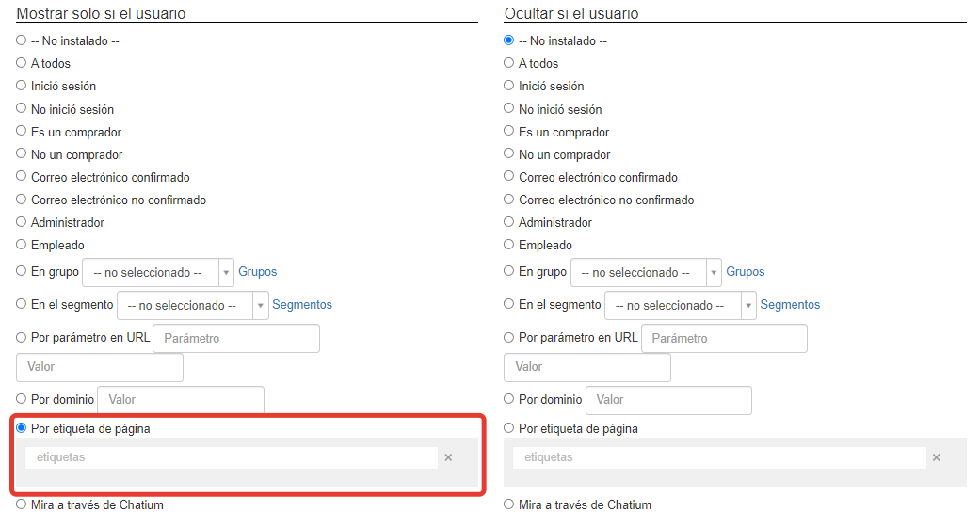Focus the etiquetas tag input in Mostrar column
Viewport: 980px width, 528px height.
[x=232, y=457]
